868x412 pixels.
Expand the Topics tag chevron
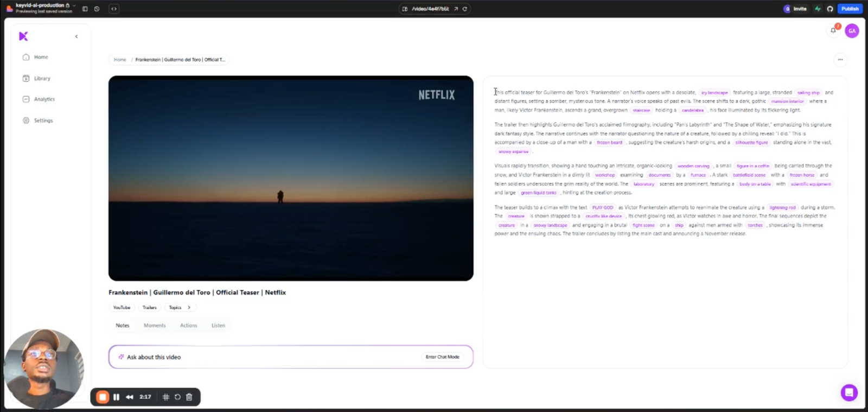(189, 307)
